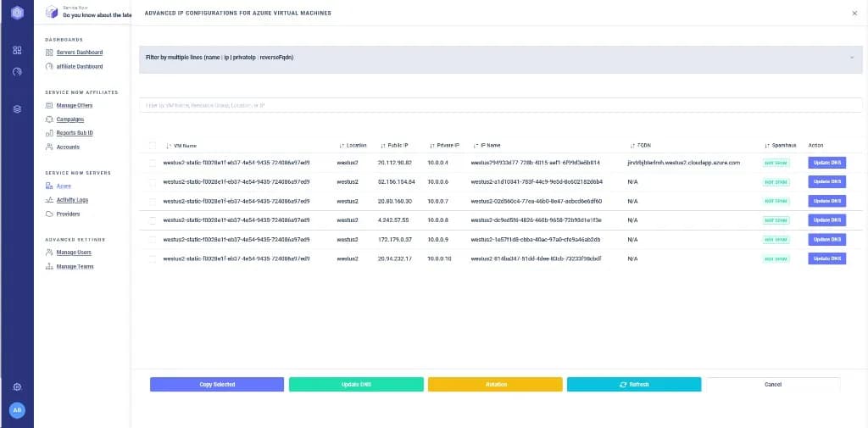Expand the Filter by multiple lines panel chevron
Image resolution: width=868 pixels, height=428 pixels.
point(851,58)
